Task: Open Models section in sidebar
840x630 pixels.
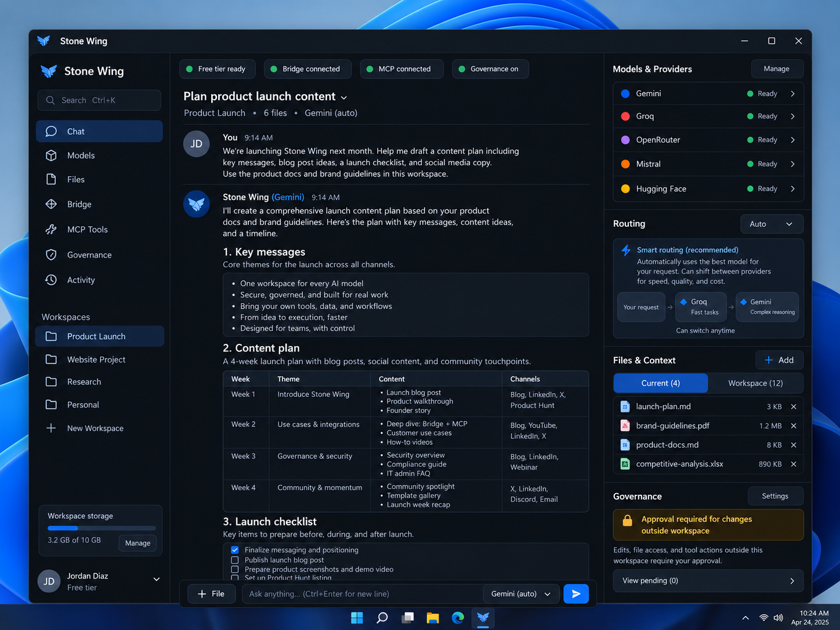Action: (99, 155)
